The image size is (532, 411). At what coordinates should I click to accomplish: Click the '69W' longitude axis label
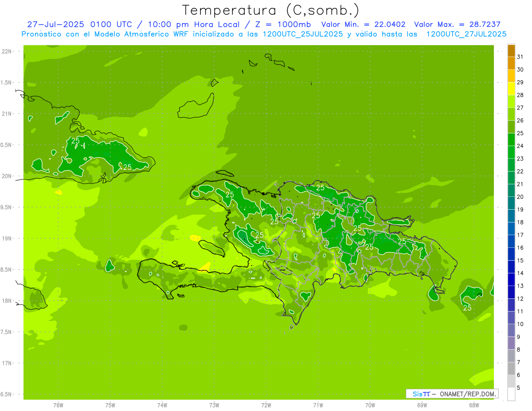(x=422, y=405)
